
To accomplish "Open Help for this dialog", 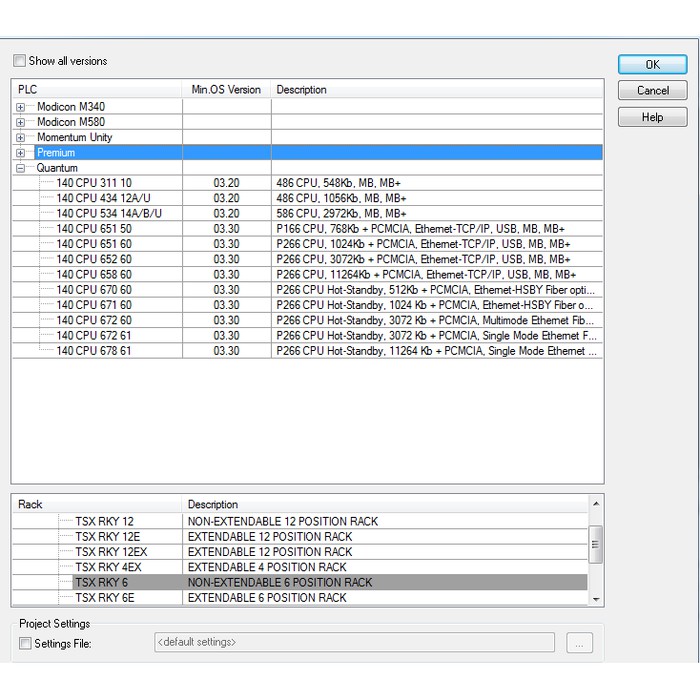I will [x=652, y=117].
